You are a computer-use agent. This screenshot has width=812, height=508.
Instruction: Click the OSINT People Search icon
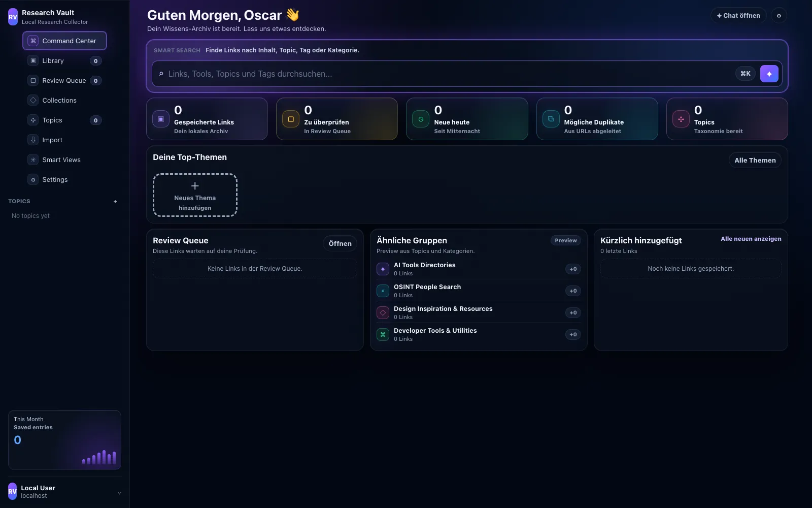pyautogui.click(x=383, y=291)
